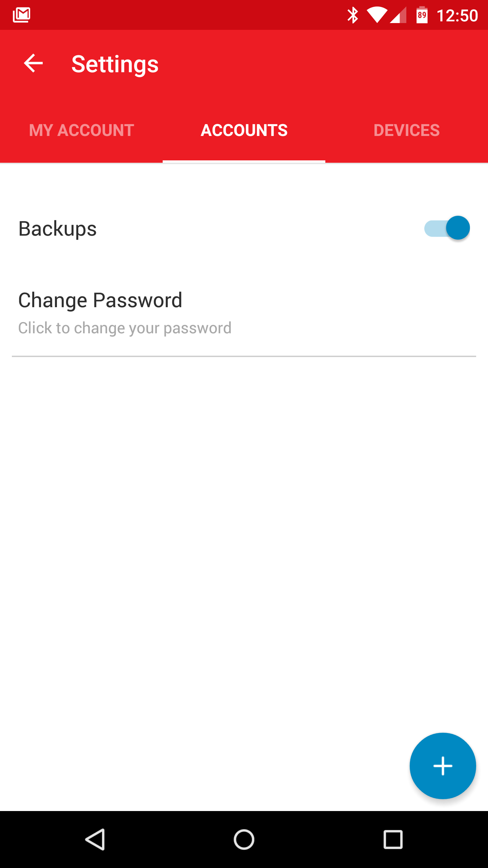Select the ACCOUNTS tab

(244, 130)
